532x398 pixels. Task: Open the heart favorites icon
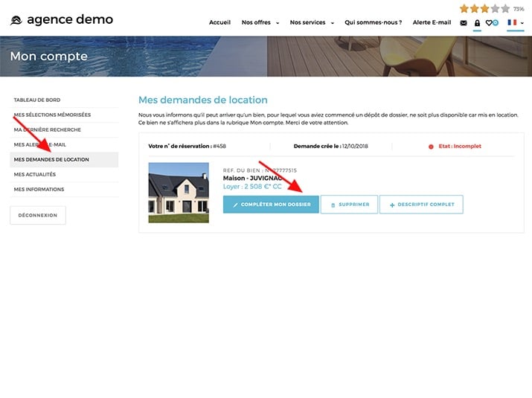[490, 23]
